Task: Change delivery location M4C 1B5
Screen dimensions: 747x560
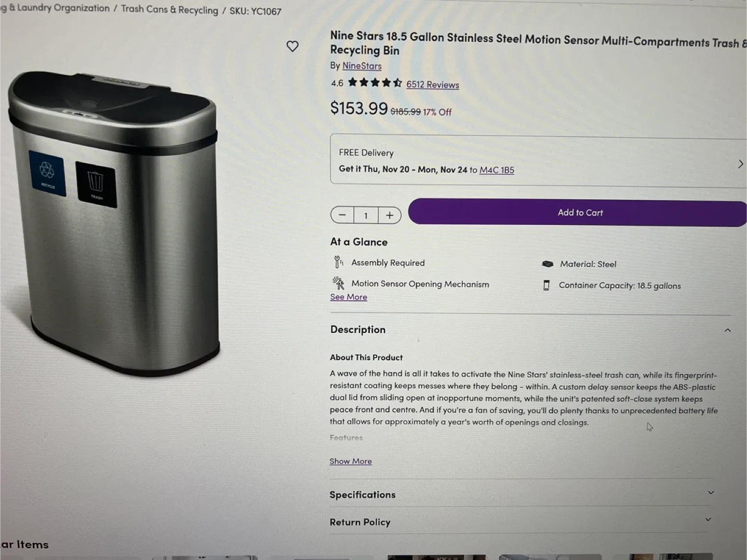Action: [x=496, y=170]
